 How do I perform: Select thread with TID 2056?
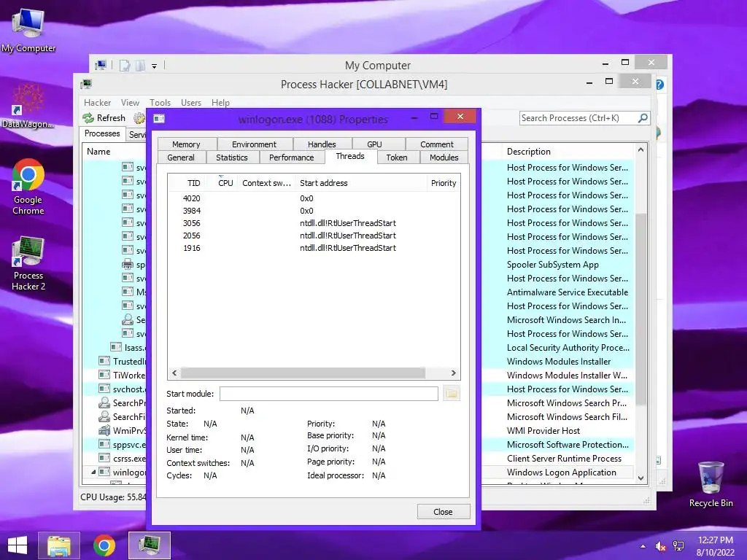coord(314,236)
